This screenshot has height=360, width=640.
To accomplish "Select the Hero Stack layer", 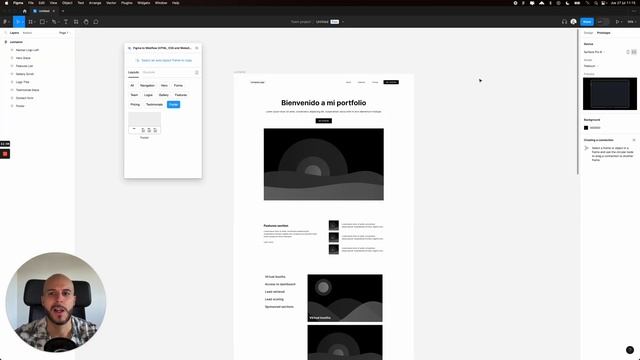I will [x=23, y=58].
